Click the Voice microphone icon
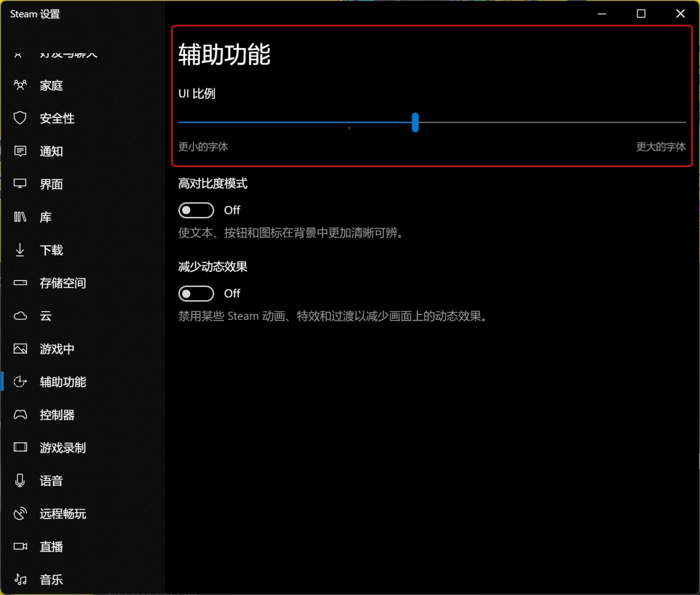Screen dimensions: 700x595 [x=20, y=481]
